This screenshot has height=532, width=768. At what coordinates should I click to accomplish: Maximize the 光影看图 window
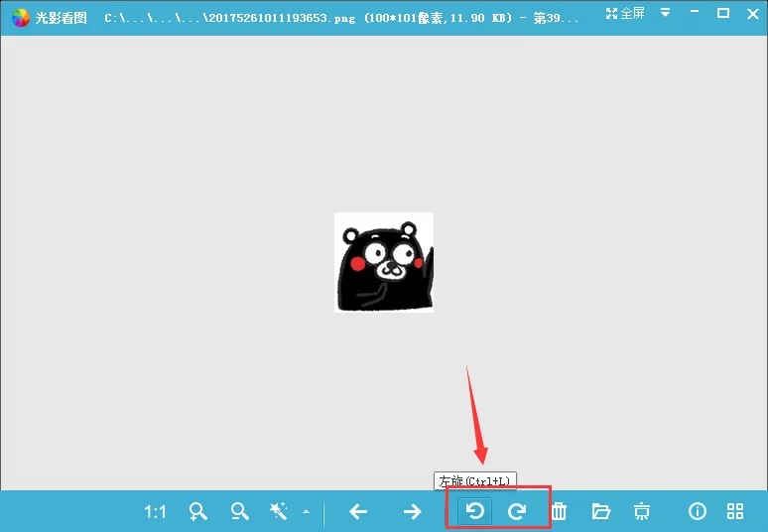[723, 13]
